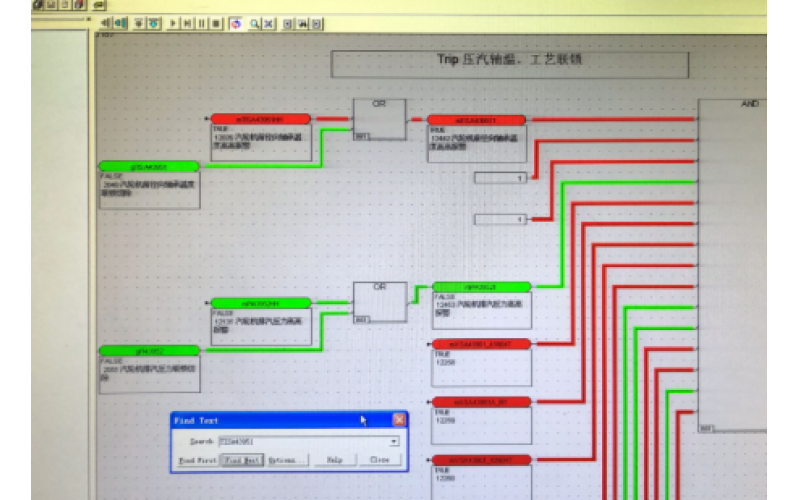
Task: Close Find Text via red X
Action: [399, 421]
